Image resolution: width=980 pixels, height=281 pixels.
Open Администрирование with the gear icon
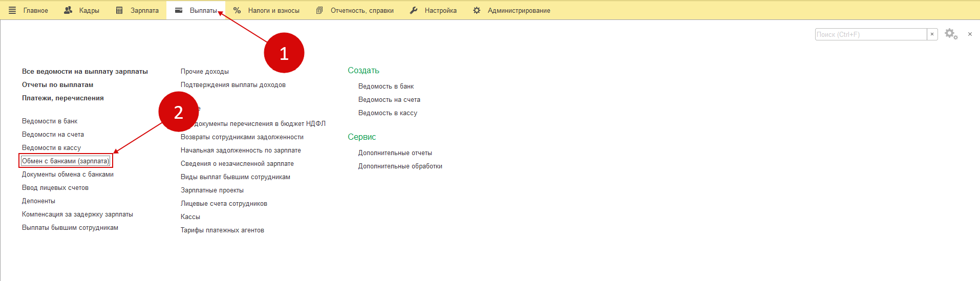[512, 10]
